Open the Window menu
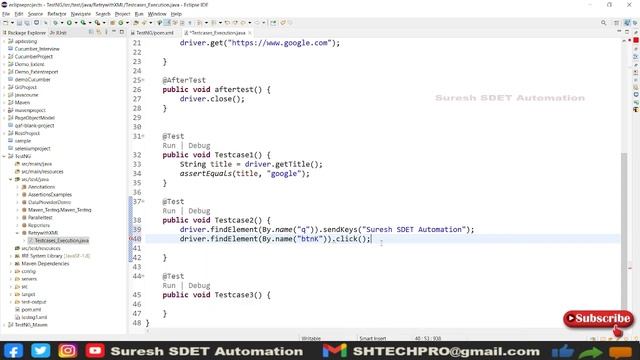 point(157,14)
